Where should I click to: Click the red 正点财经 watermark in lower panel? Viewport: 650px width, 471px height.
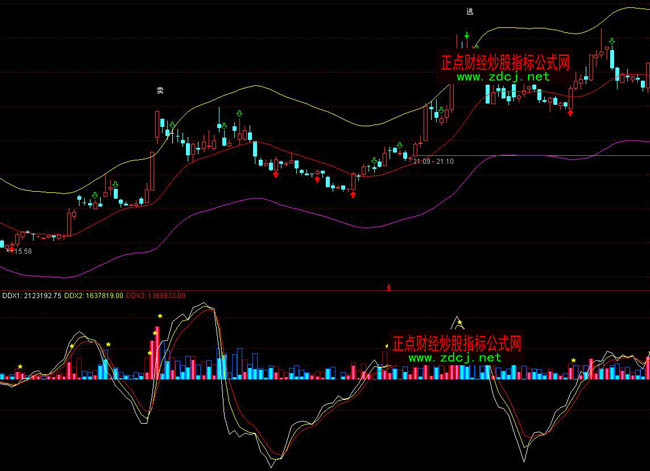coord(457,343)
